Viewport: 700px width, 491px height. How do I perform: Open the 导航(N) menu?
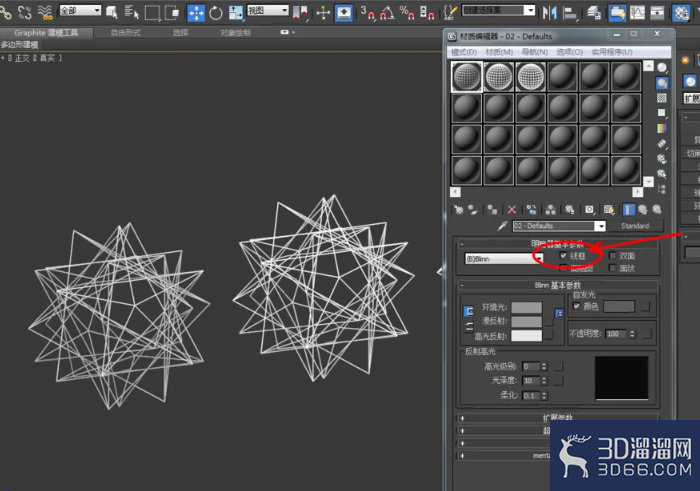click(535, 52)
